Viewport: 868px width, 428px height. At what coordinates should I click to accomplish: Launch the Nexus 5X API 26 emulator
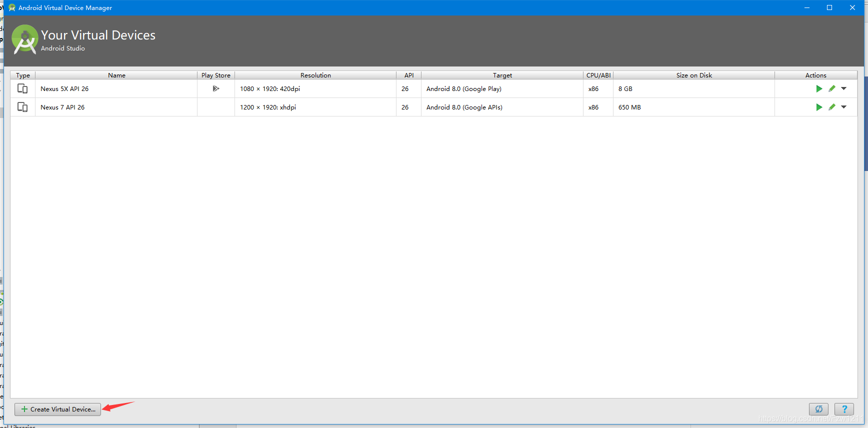tap(819, 89)
